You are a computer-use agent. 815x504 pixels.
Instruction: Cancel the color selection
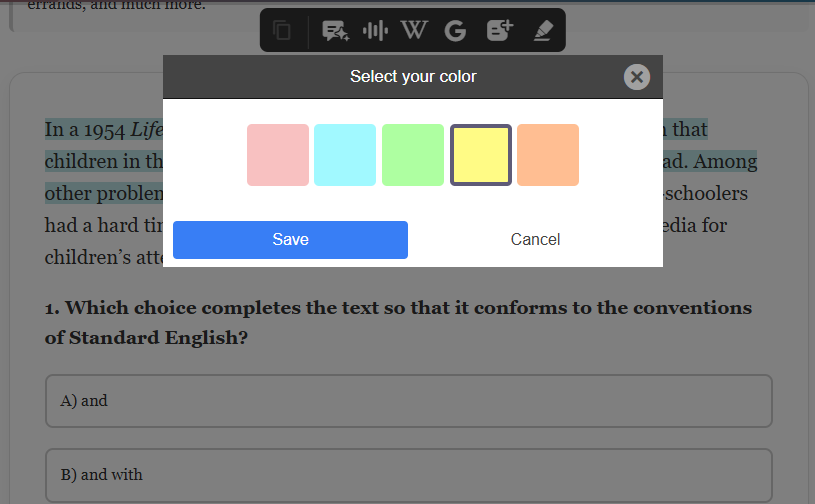535,240
